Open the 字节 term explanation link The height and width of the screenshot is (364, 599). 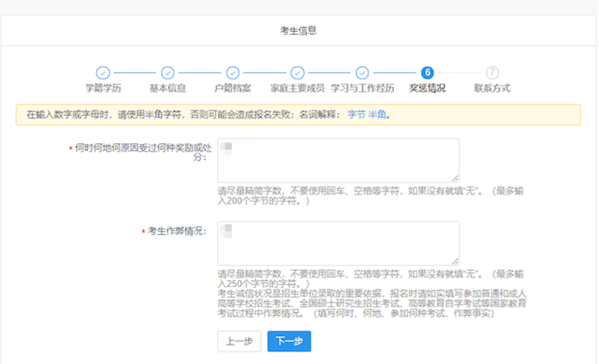pyautogui.click(x=356, y=114)
